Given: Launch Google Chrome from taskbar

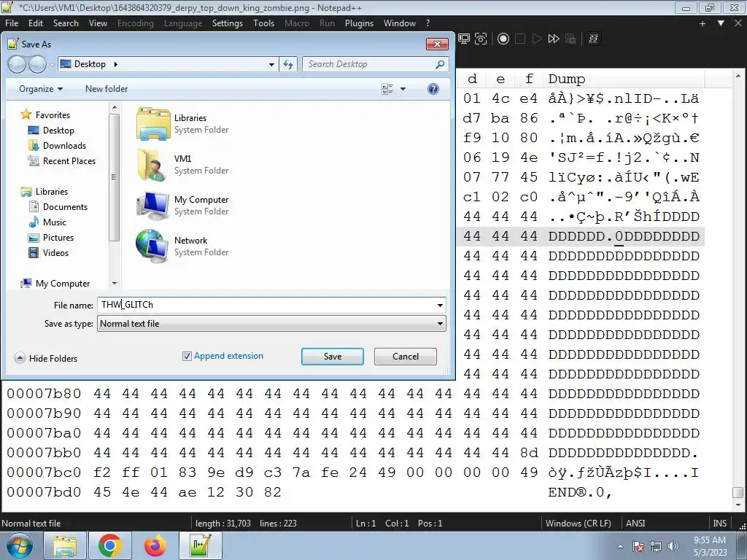Looking at the screenshot, I should click(x=110, y=545).
